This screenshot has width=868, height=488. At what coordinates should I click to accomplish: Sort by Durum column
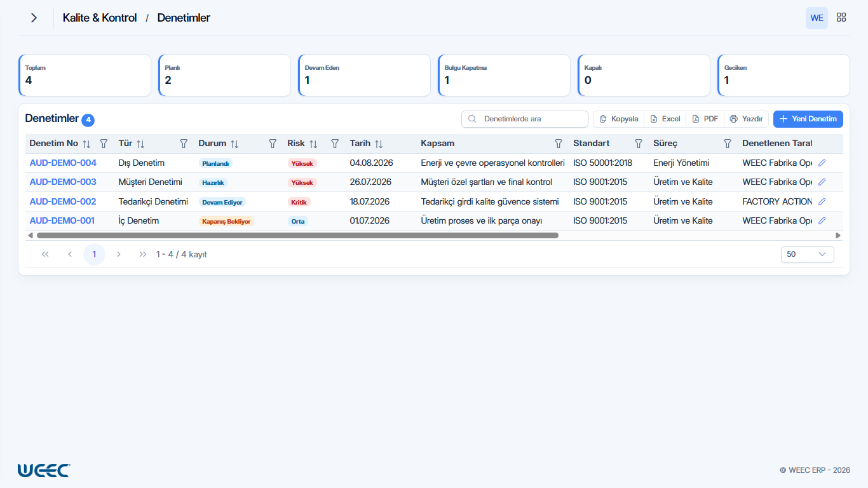(234, 144)
